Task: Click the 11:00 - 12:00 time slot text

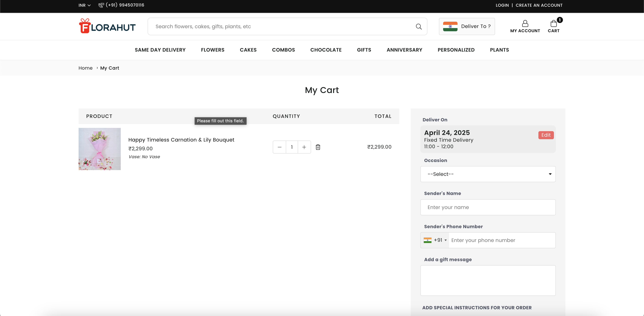Action: click(439, 147)
